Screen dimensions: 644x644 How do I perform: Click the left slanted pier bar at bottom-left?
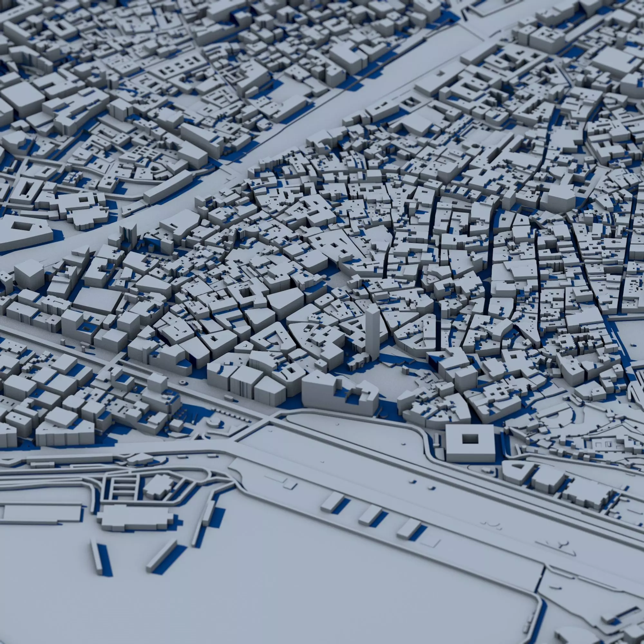[96, 556]
